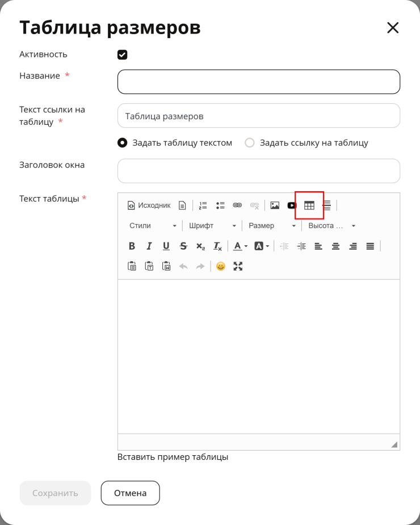Toggle the Активность checkbox
This screenshot has height=525, width=420.
point(122,54)
